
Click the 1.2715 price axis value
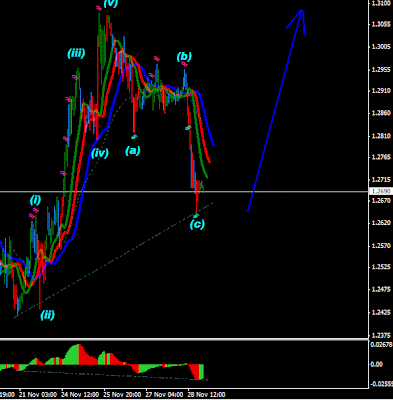click(x=381, y=180)
